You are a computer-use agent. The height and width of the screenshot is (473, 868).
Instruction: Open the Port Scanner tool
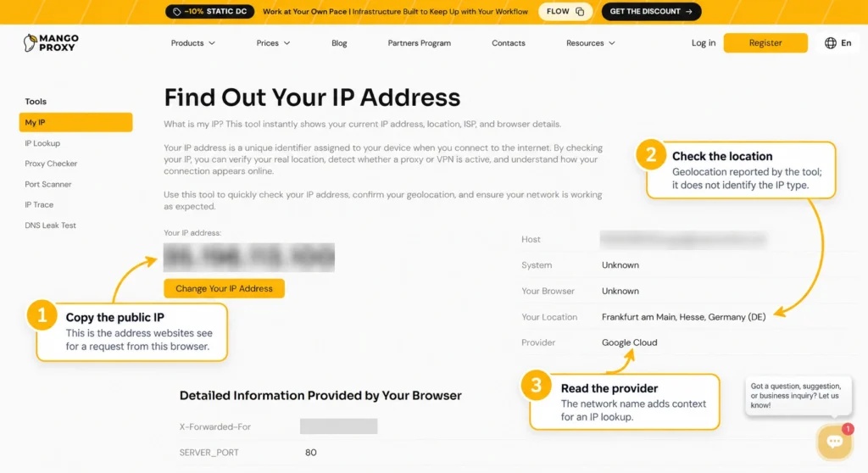[x=48, y=184]
